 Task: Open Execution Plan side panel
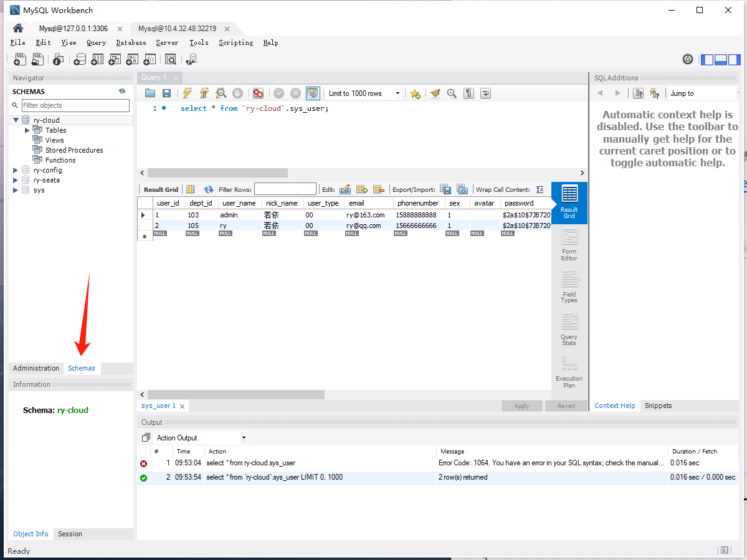[x=569, y=371]
